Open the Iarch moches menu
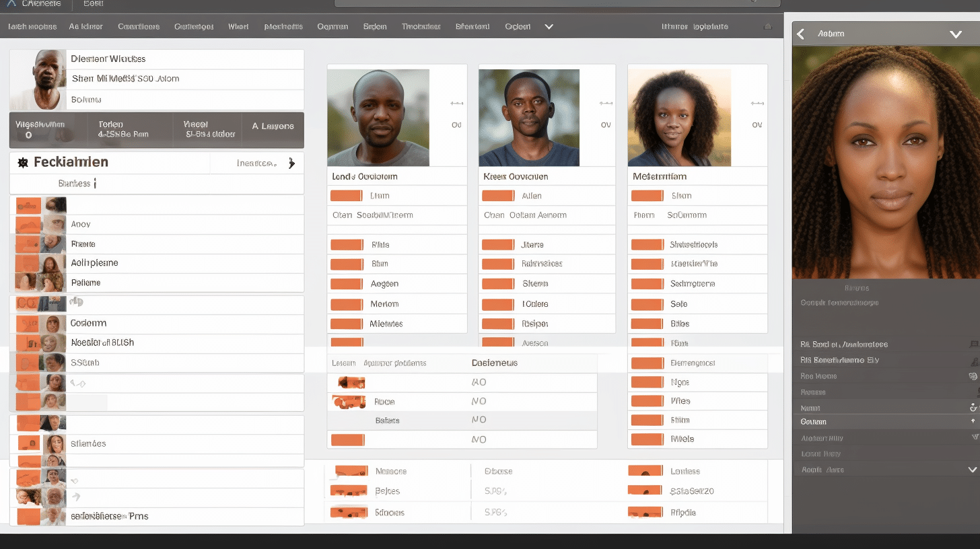Screen dimensions: 980x549 click(32, 27)
